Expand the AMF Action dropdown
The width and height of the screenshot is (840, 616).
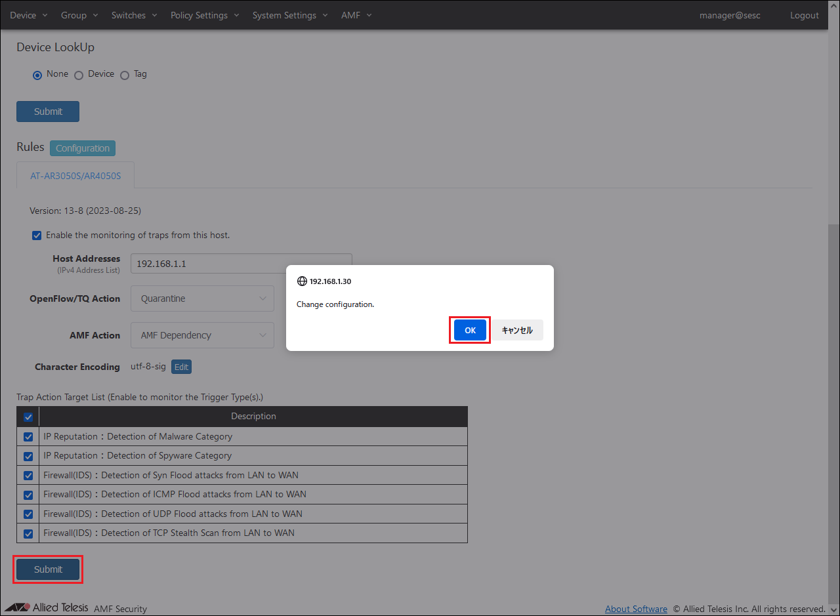202,335
